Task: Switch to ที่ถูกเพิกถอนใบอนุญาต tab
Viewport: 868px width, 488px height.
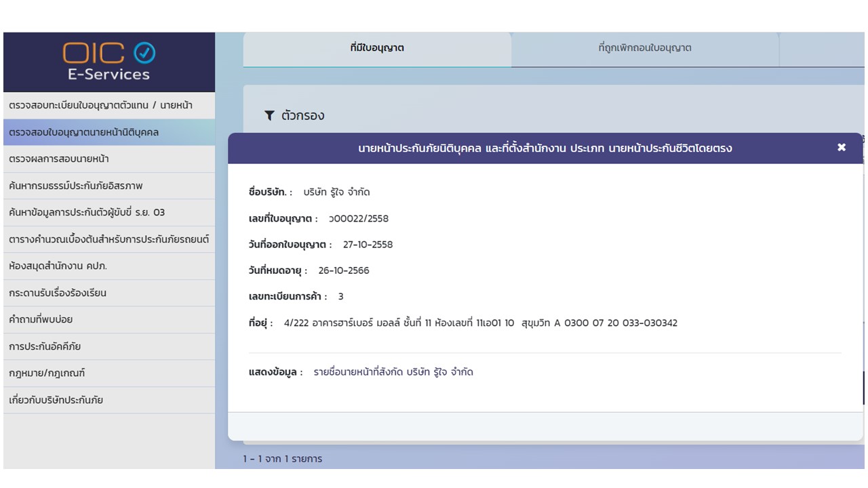Action: point(645,48)
